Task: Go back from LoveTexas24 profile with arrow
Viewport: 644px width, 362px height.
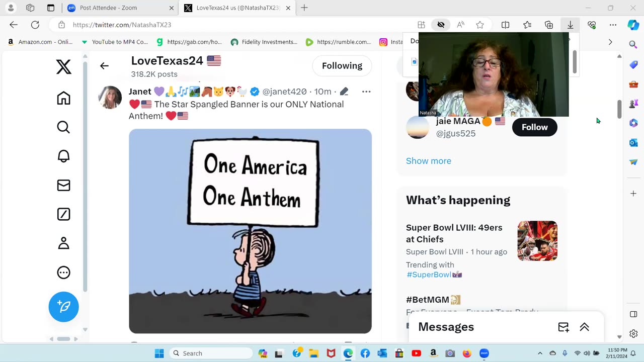Action: coord(104,66)
